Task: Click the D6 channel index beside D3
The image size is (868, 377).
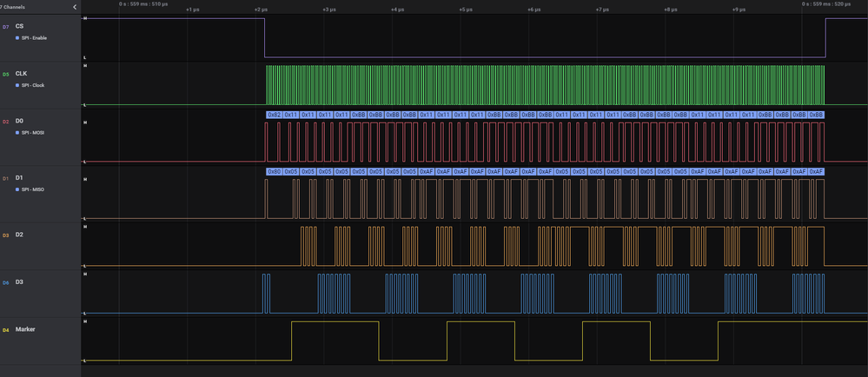Action: click(6, 283)
